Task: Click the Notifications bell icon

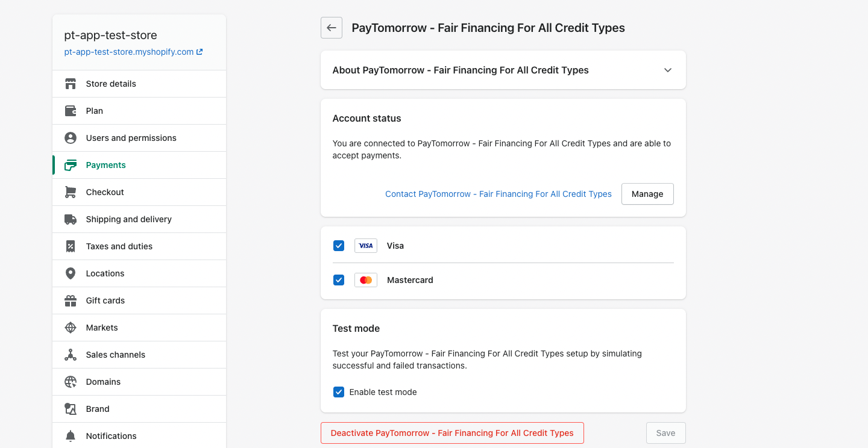Action: click(71, 436)
